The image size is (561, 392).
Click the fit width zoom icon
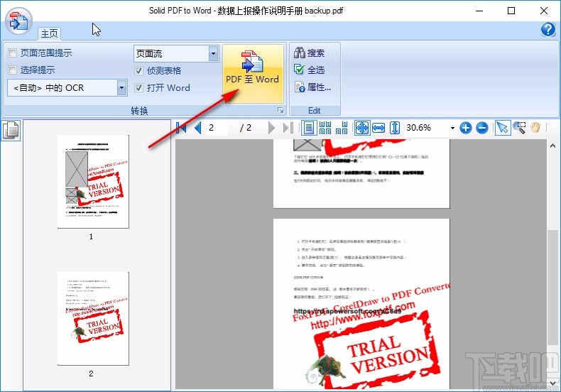(x=378, y=128)
